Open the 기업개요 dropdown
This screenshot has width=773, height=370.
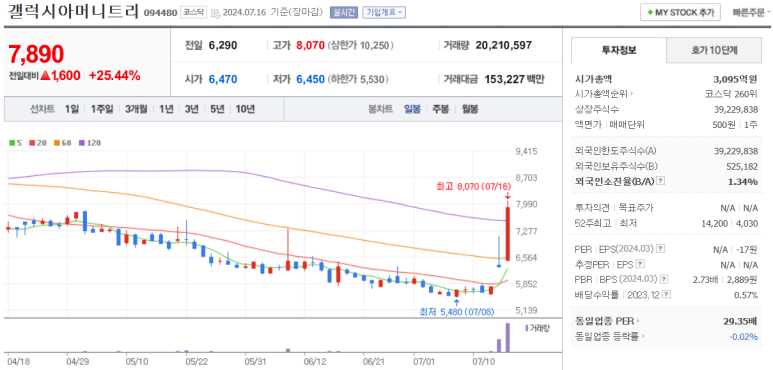[x=384, y=13]
